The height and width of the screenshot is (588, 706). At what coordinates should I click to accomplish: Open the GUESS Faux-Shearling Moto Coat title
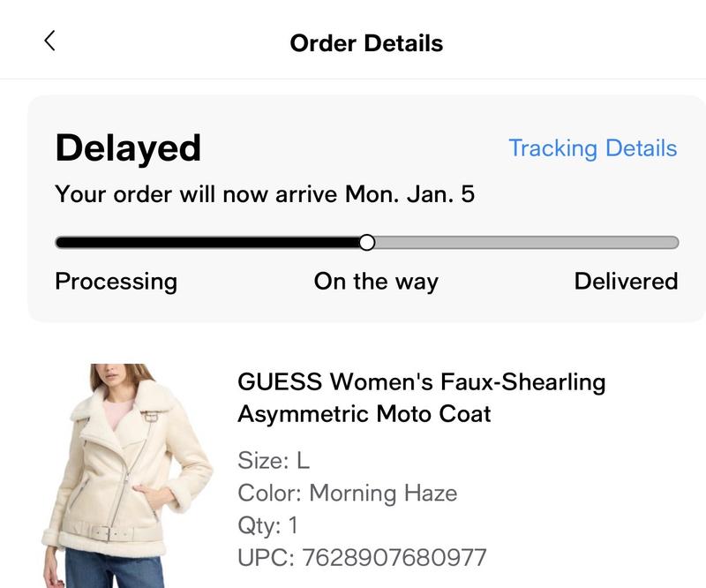pos(421,397)
